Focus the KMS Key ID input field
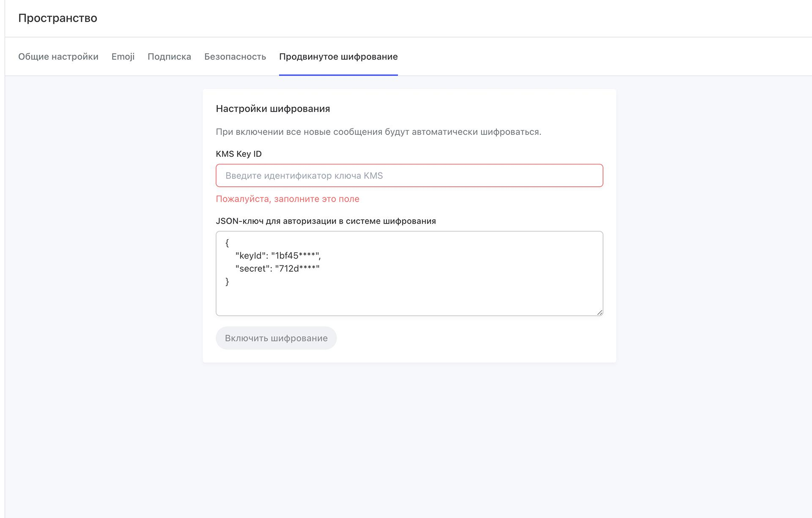Image resolution: width=812 pixels, height=518 pixels. pos(409,175)
